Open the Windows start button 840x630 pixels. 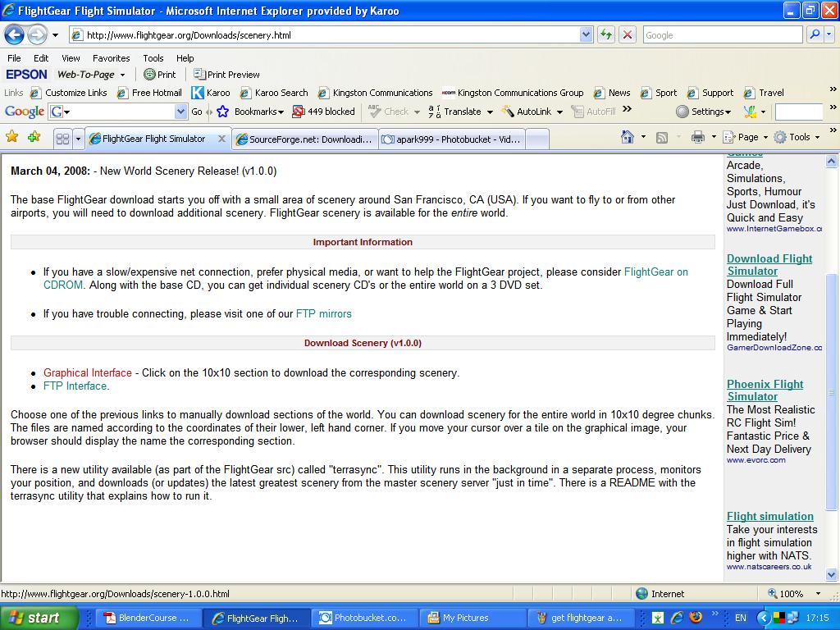39,618
